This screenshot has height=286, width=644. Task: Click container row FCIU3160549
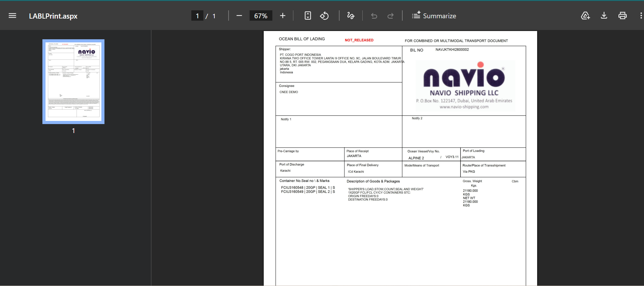click(308, 192)
